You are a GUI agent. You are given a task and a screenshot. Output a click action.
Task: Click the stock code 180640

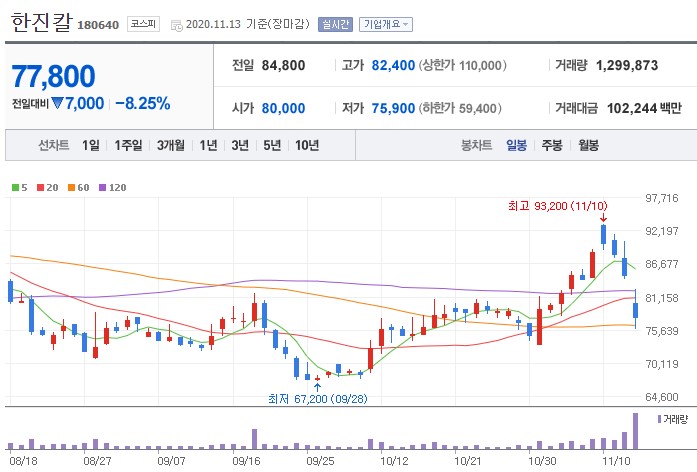click(98, 25)
